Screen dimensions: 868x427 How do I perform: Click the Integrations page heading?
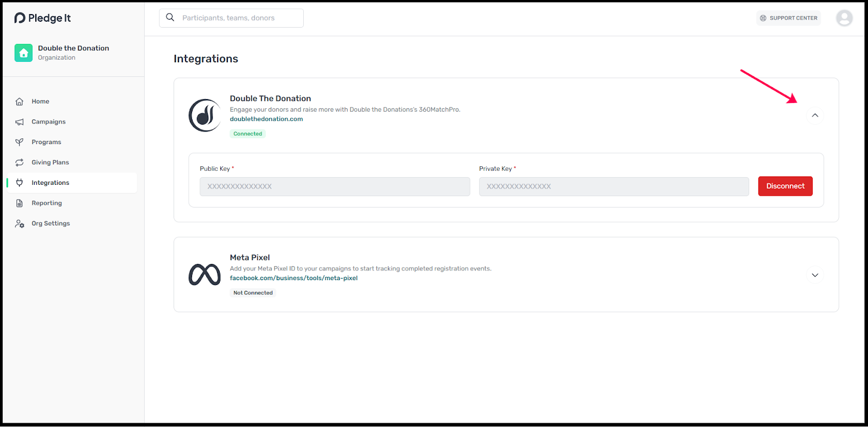coord(206,59)
